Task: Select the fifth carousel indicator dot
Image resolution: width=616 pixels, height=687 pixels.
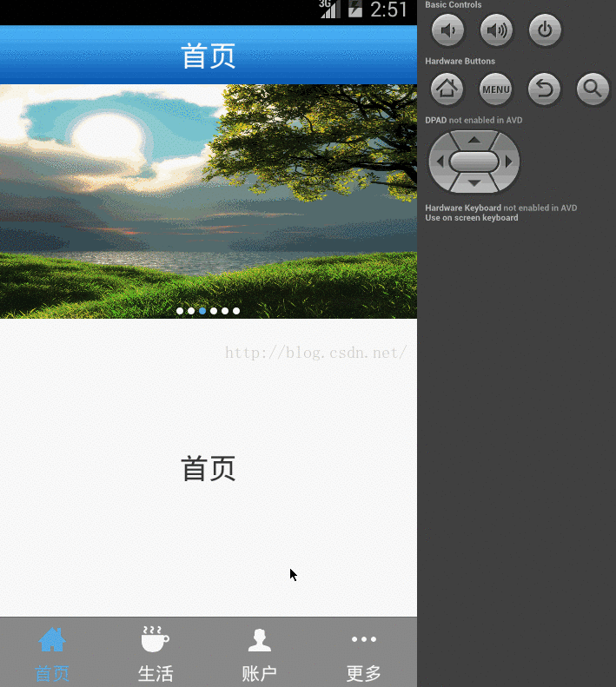Action: click(x=225, y=311)
